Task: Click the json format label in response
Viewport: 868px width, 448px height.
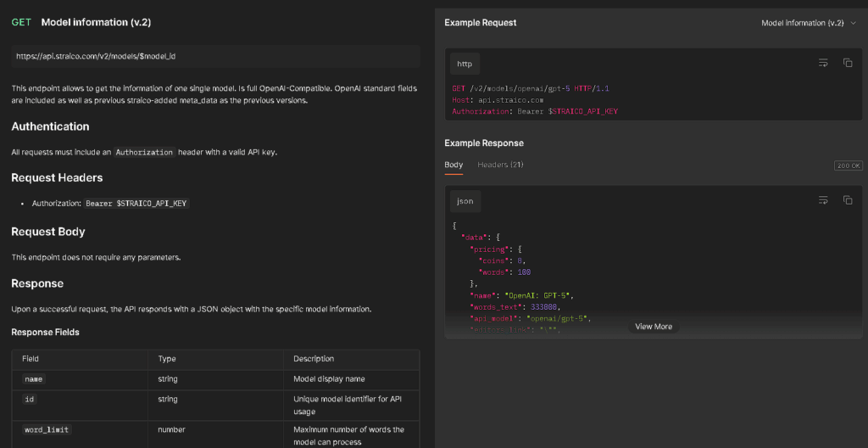Action: click(465, 201)
